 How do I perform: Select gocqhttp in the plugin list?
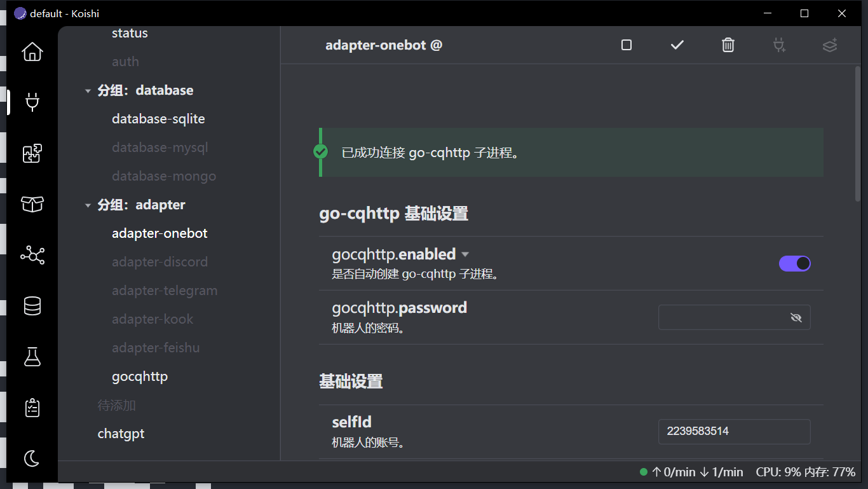[x=139, y=376]
